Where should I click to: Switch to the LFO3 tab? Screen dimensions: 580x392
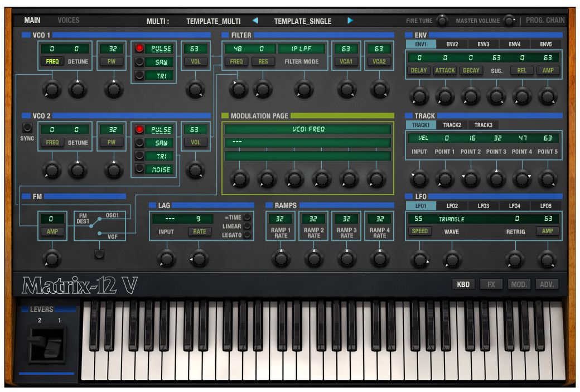[483, 206]
